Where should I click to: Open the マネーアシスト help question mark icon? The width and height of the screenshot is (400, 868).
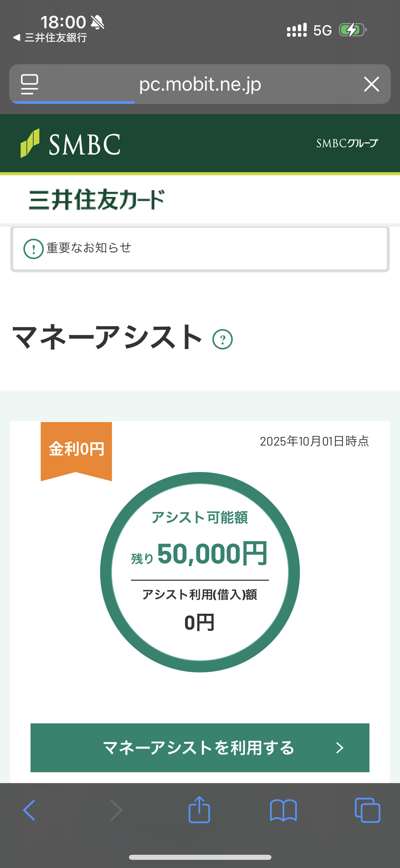coord(222,339)
